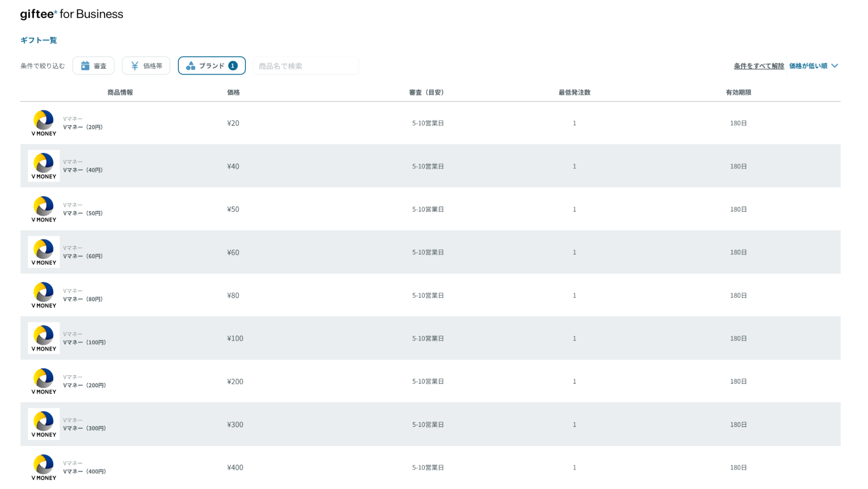
Task: Click V MONEY logo for 400円 gift
Action: [44, 467]
